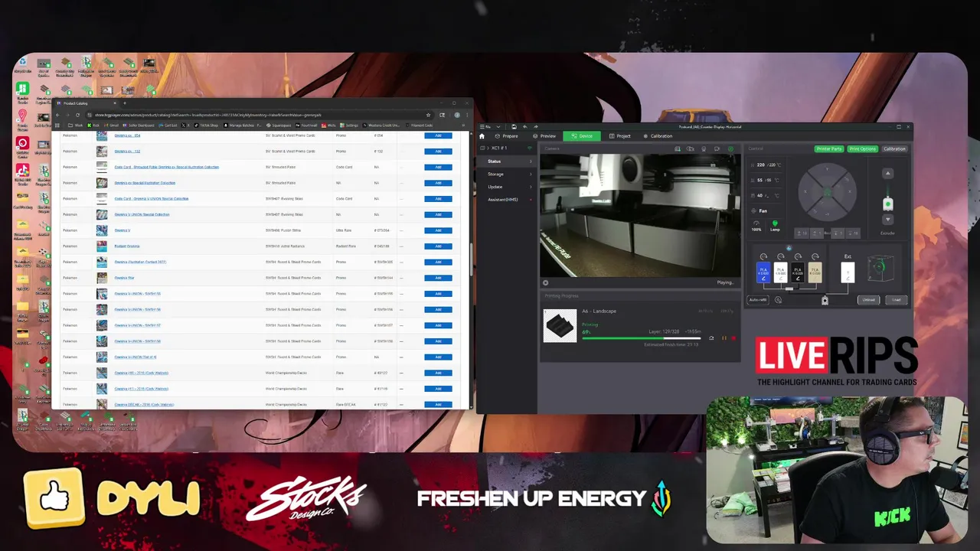Select the blue PLA filament slot
This screenshot has width=980, height=551.
763,272
